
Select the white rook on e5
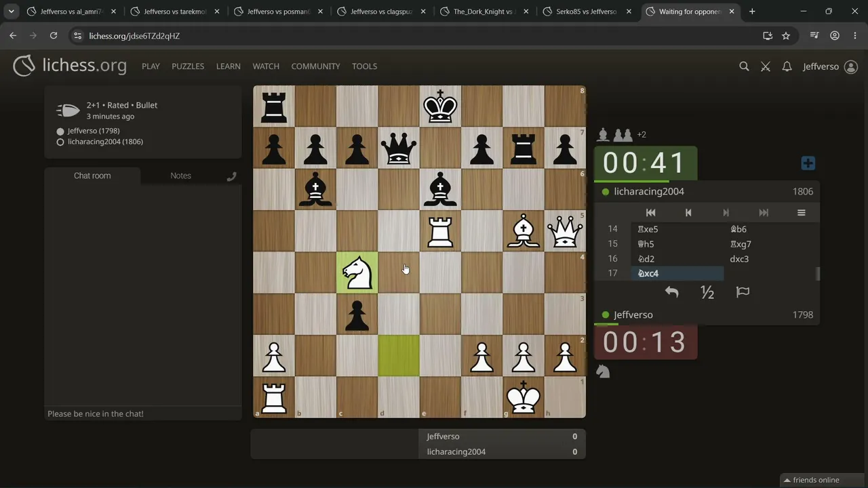[440, 231]
